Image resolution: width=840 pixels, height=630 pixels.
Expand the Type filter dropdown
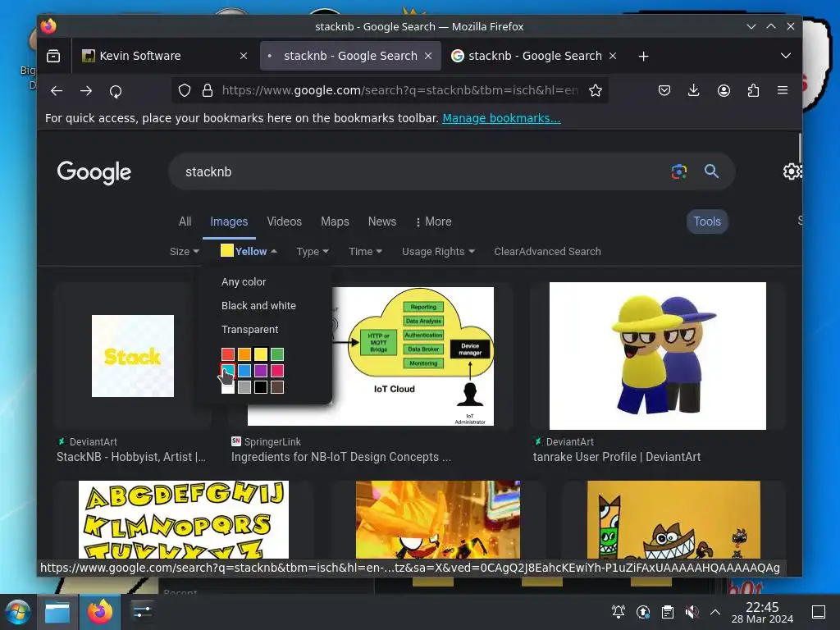[x=313, y=251]
